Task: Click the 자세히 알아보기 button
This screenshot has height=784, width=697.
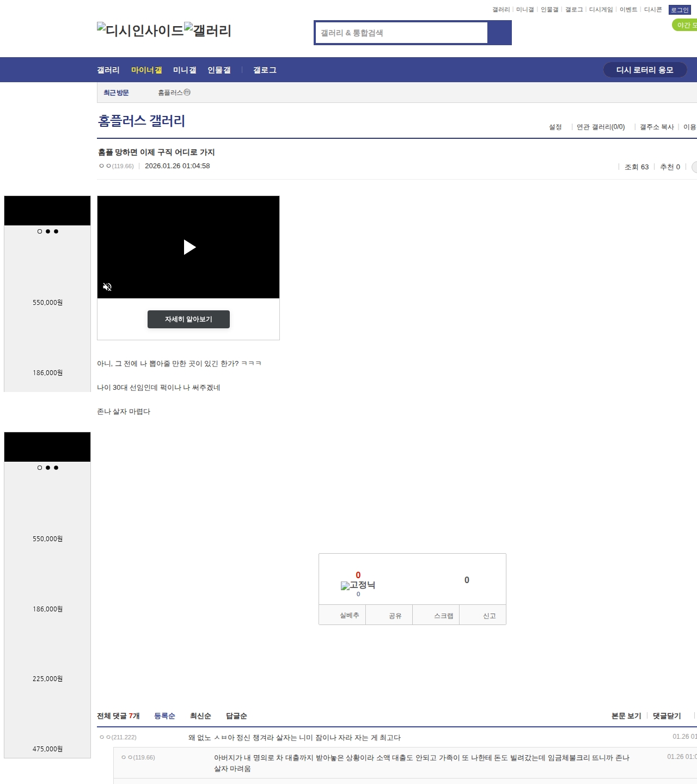Action: coord(188,319)
